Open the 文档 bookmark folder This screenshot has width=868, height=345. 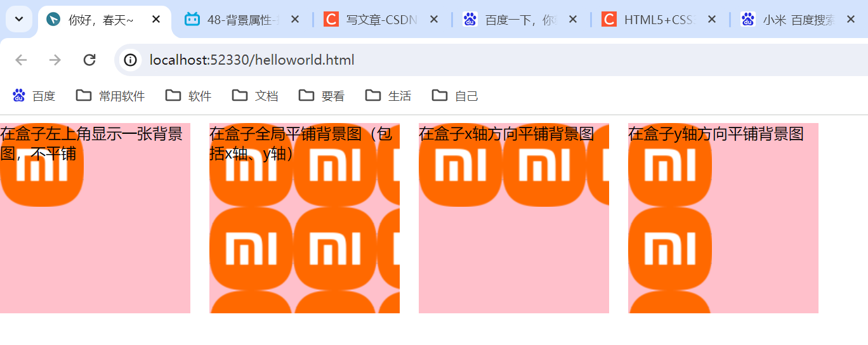255,96
